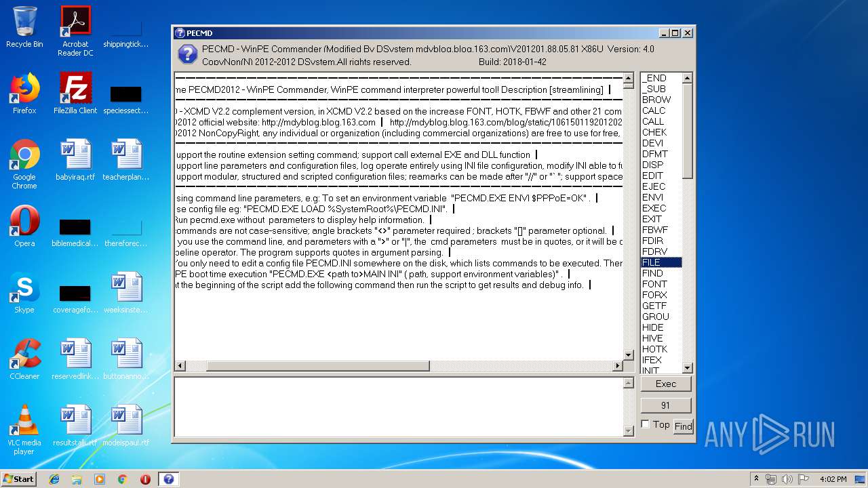The width and height of the screenshot is (868, 488).
Task: Select EXEC command in list
Action: pyautogui.click(x=661, y=208)
